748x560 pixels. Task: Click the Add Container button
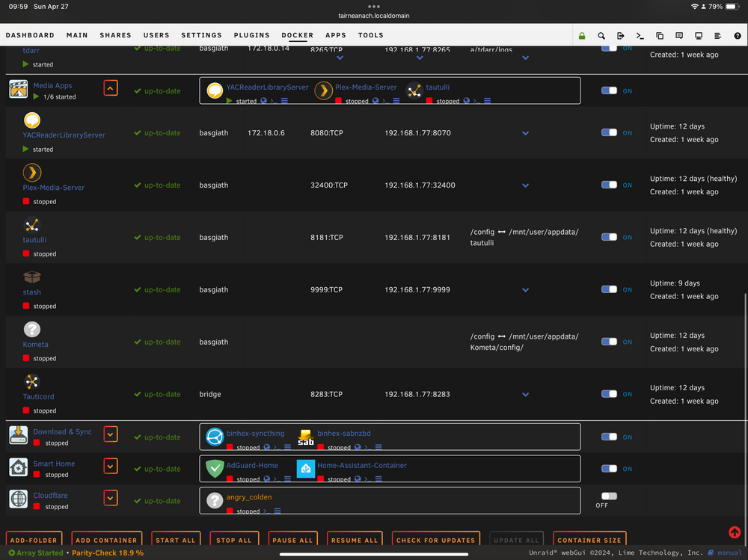(x=106, y=540)
